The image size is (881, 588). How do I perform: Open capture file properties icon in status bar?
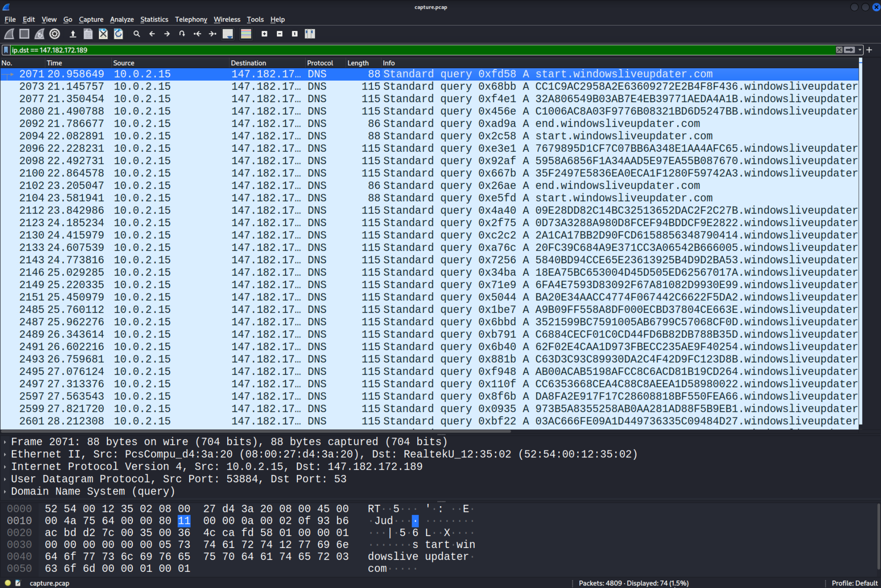pyautogui.click(x=18, y=583)
